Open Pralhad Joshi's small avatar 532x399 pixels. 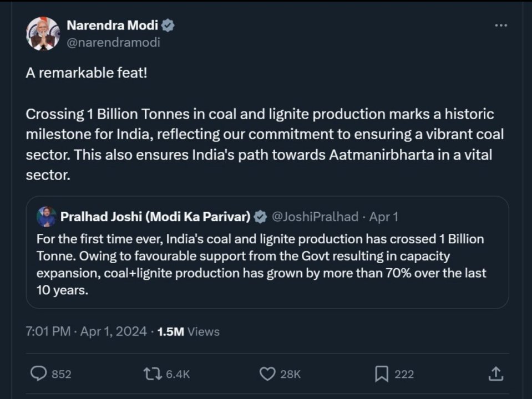[47, 217]
